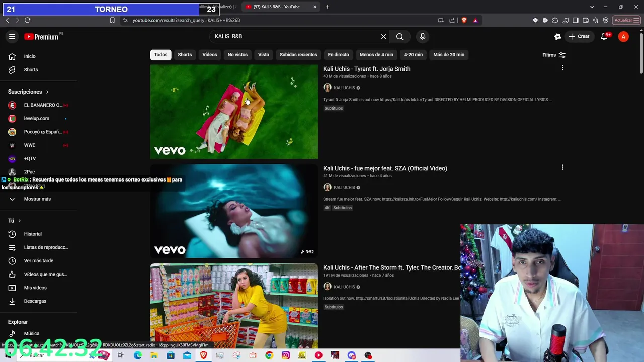Screen dimensions: 644x362
Task: Select the Shorts filter chip
Action: 185,54
